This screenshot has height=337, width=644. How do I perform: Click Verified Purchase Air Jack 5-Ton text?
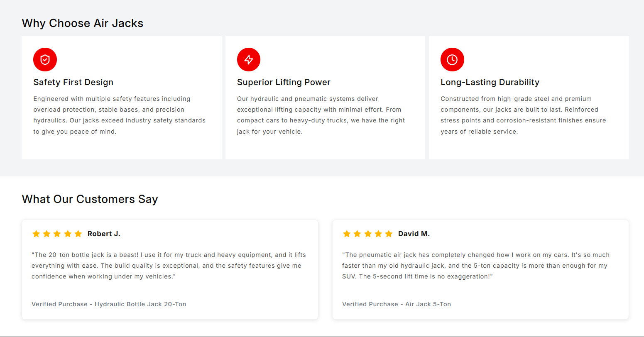pyautogui.click(x=397, y=304)
